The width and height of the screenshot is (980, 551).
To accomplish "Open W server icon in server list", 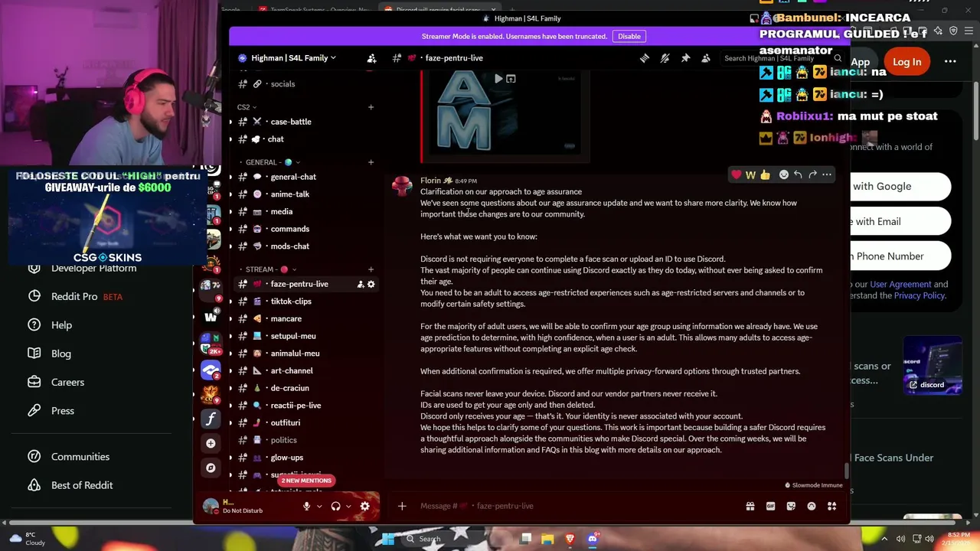I will (x=211, y=316).
